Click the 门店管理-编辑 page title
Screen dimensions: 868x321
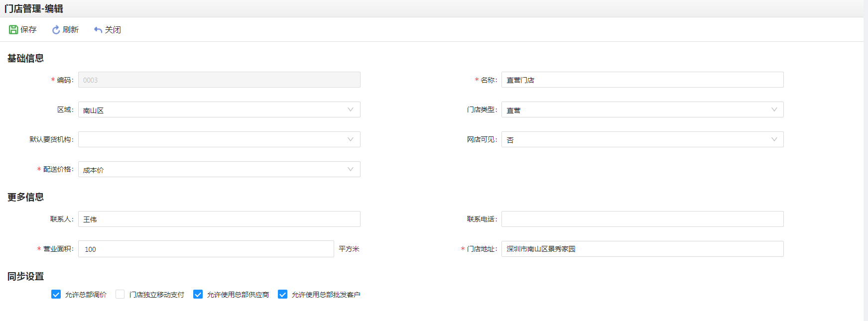34,8
